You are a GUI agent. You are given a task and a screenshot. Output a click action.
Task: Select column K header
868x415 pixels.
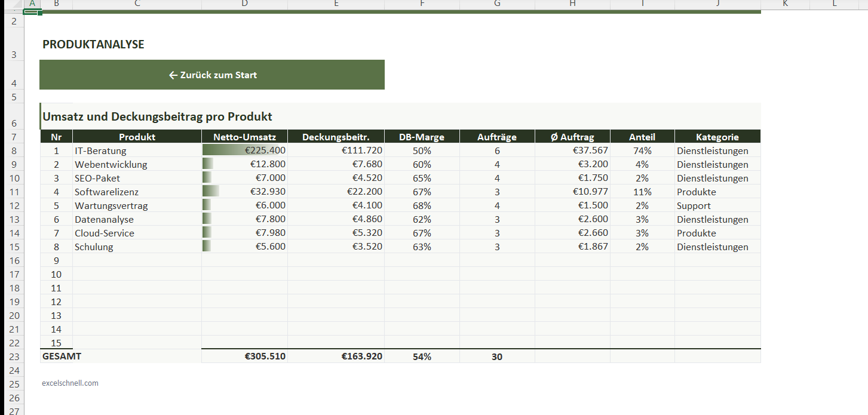[x=785, y=4]
